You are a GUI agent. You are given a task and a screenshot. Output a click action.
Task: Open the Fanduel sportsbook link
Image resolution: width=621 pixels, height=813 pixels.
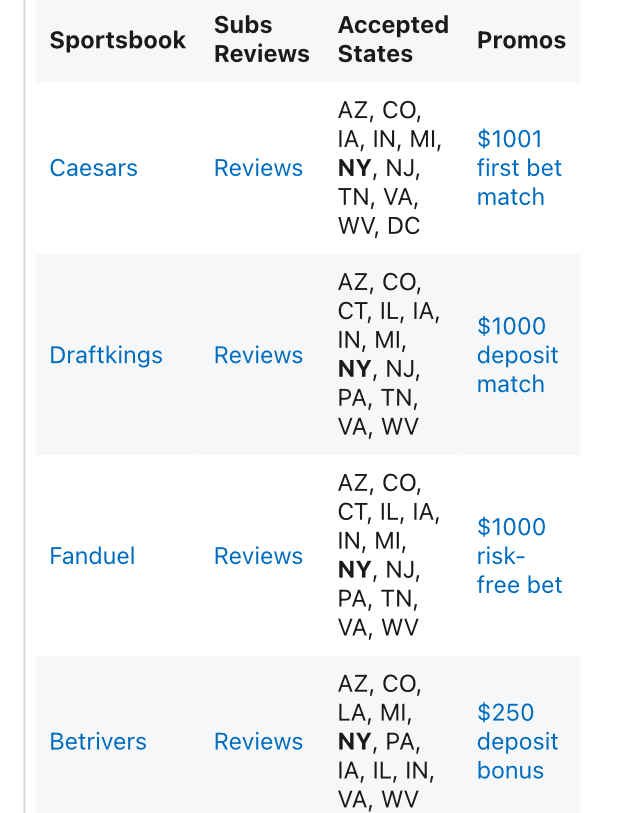tap(92, 556)
